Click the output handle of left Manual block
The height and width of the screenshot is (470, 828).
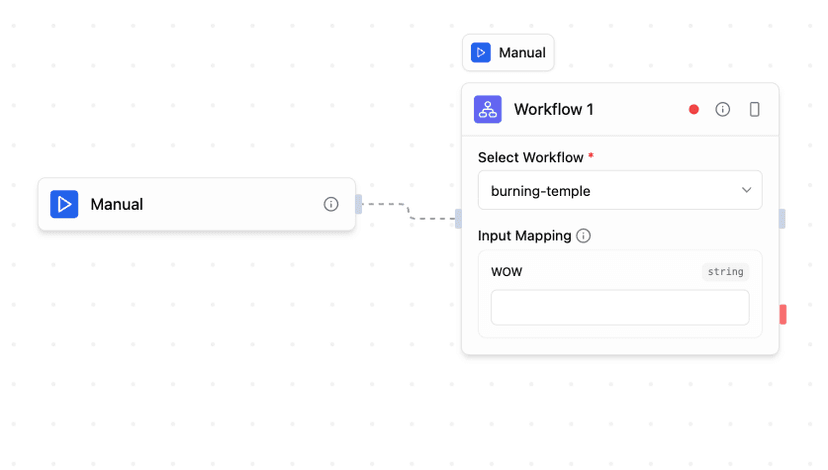tap(359, 204)
